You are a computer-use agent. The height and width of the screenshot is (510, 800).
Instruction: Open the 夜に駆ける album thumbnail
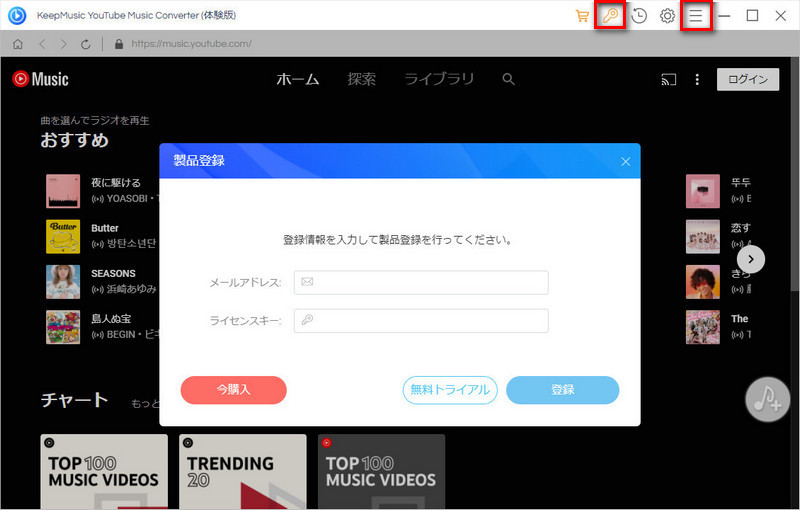(63, 191)
